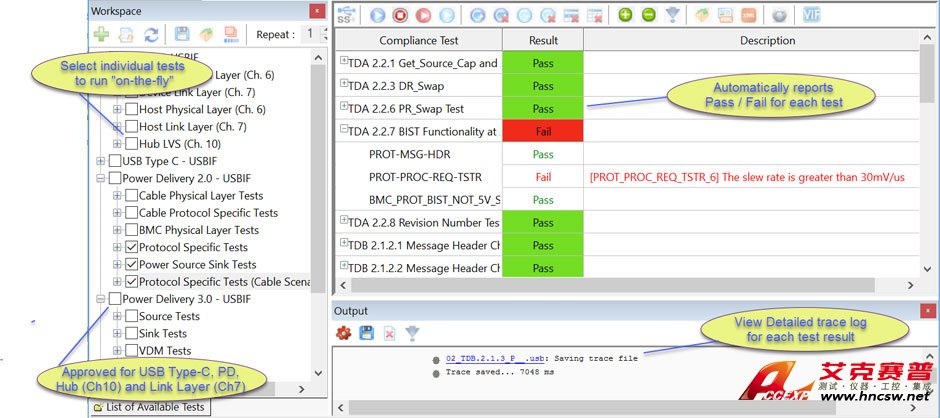Click the Output panel horizontal scrollbar

pyautogui.click(x=600, y=408)
